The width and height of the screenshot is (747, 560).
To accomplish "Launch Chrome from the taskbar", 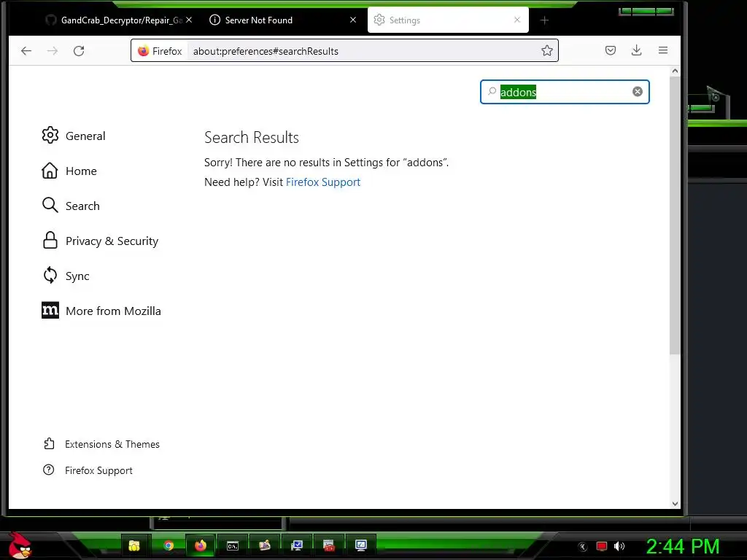I will coord(169,545).
